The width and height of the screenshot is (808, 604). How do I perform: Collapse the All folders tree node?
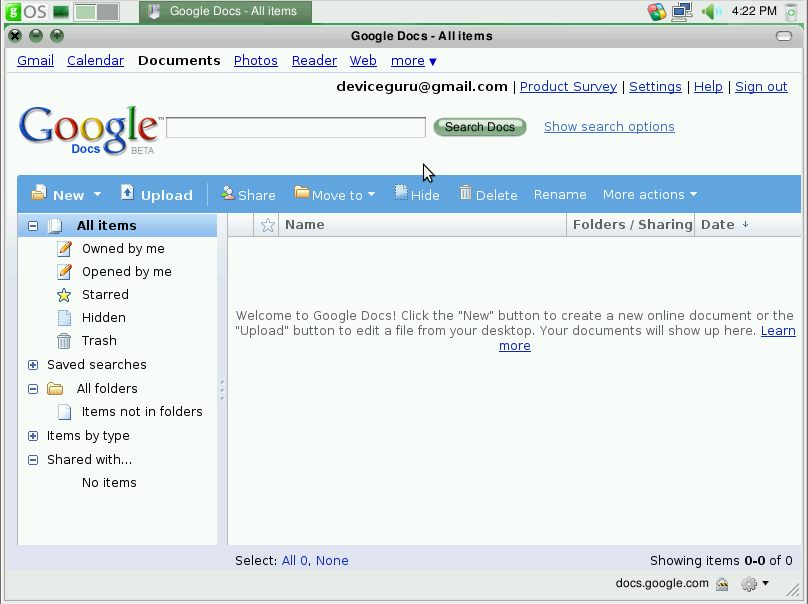coord(33,389)
